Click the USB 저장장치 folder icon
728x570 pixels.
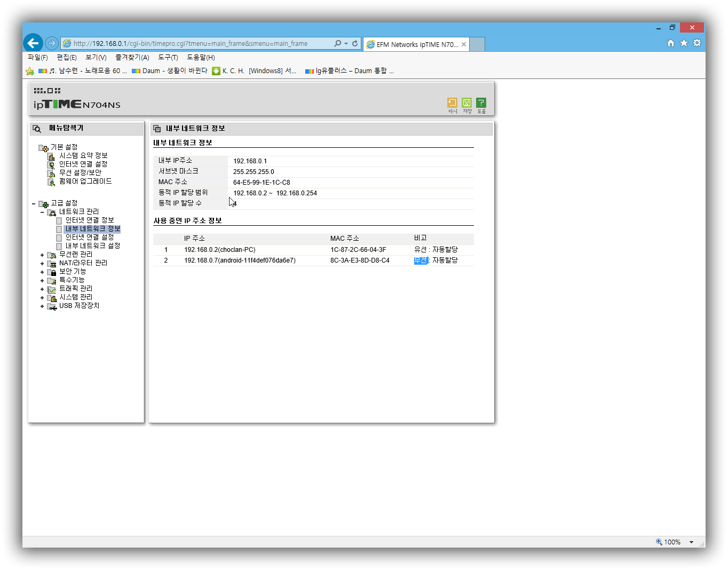pyautogui.click(x=52, y=306)
